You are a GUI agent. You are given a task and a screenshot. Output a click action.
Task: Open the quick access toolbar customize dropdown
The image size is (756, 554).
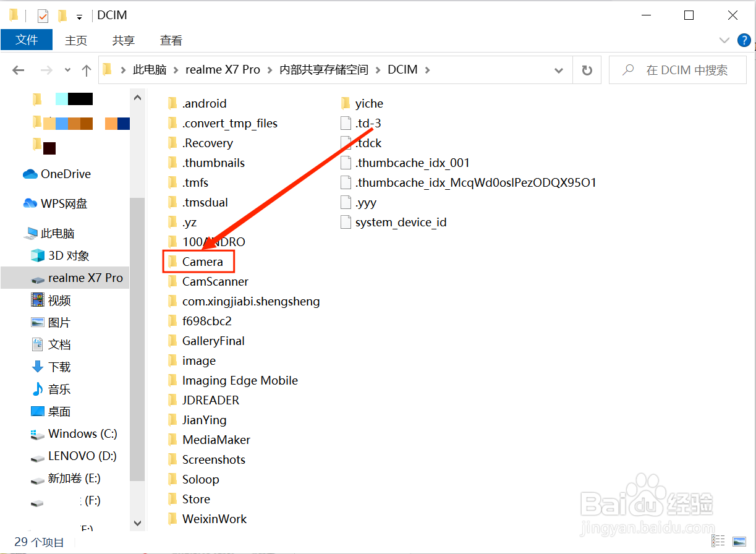79,17
